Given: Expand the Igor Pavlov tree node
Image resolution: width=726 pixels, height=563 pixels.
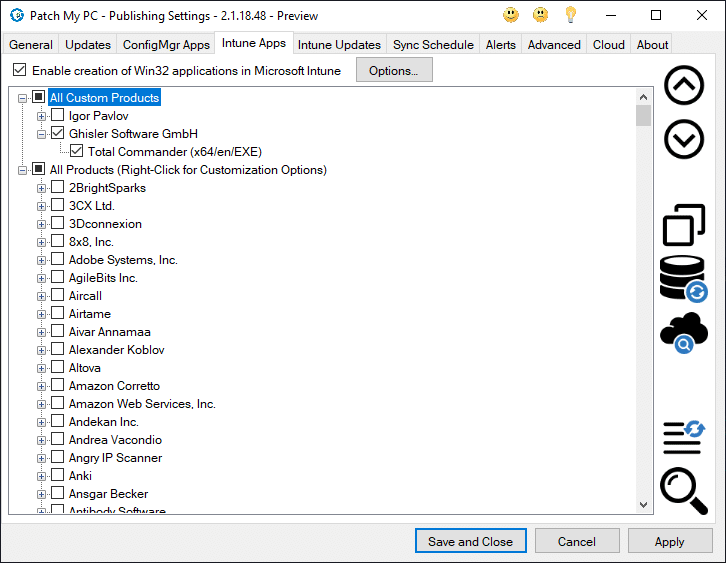Looking at the screenshot, I should pos(42,116).
